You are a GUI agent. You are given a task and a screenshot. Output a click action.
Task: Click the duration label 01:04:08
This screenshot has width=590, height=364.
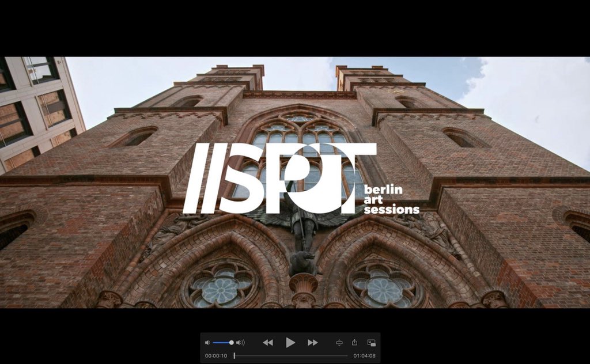364,355
